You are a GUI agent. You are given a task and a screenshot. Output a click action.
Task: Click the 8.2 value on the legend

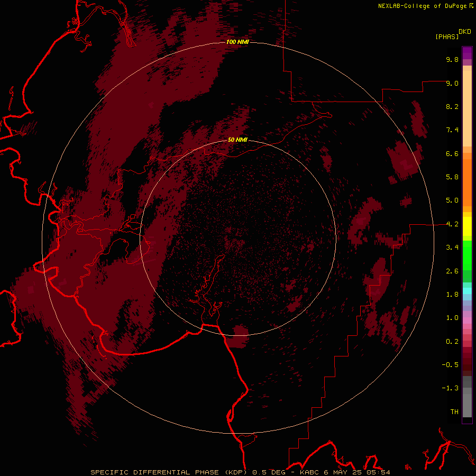[452, 106]
